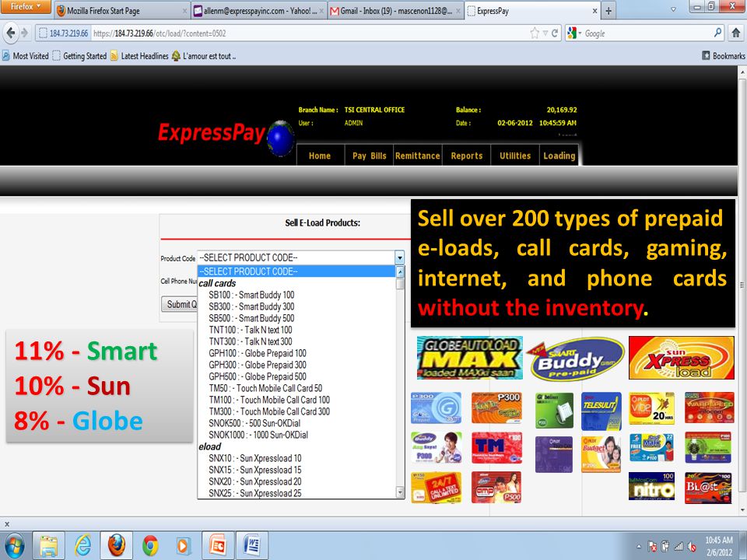Image resolution: width=747 pixels, height=560 pixels.
Task: Open the Firefox menu button
Action: click(x=25, y=7)
